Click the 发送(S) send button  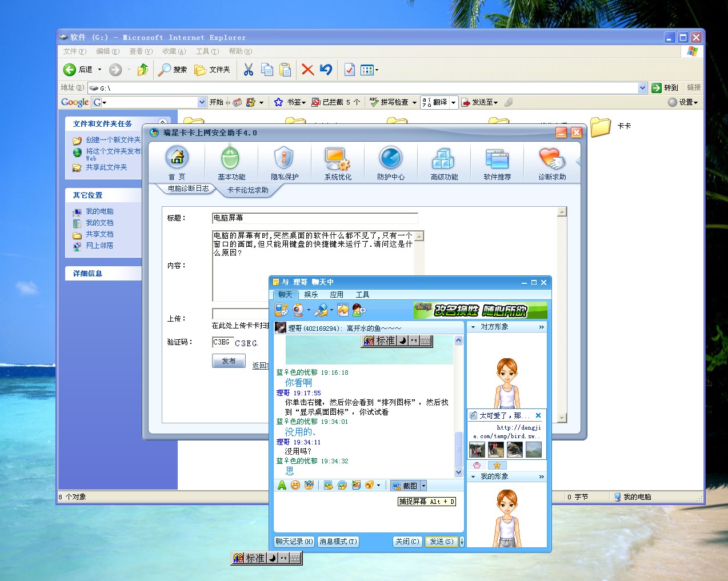pyautogui.click(x=441, y=542)
